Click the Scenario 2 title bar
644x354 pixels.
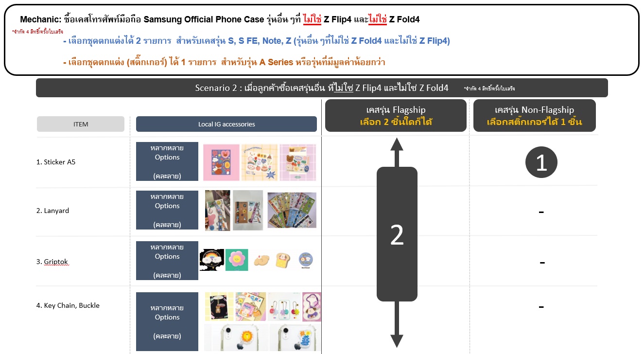pyautogui.click(x=322, y=88)
